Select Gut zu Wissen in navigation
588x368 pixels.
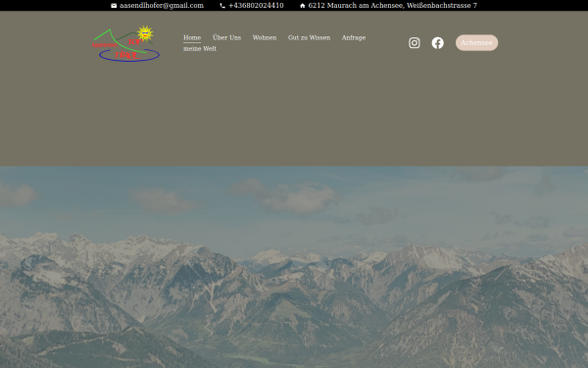(309, 37)
